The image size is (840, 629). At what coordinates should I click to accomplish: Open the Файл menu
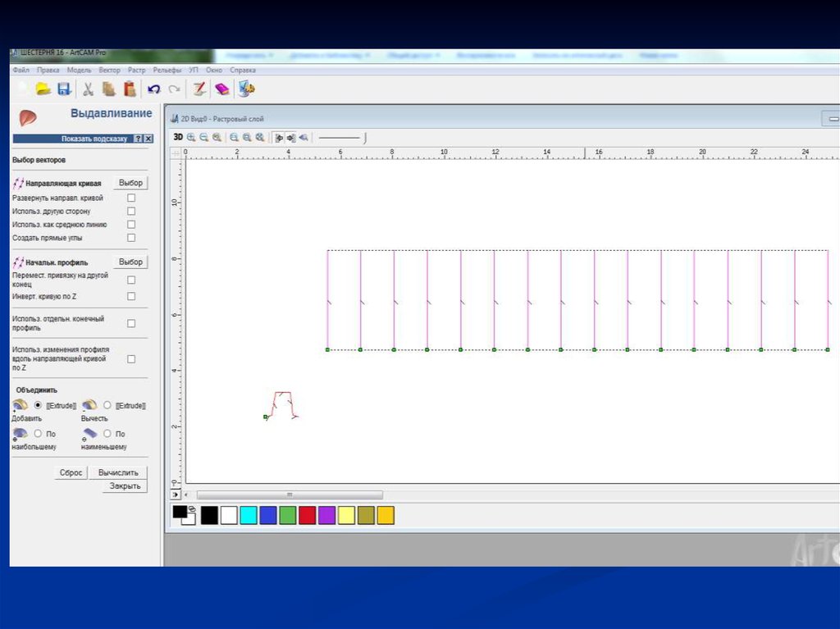pos(21,71)
